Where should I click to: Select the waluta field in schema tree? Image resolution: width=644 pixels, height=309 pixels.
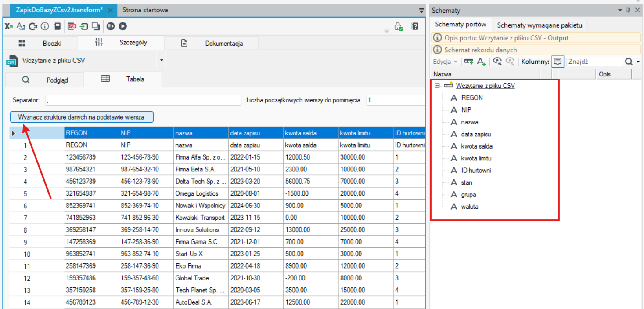click(x=470, y=207)
